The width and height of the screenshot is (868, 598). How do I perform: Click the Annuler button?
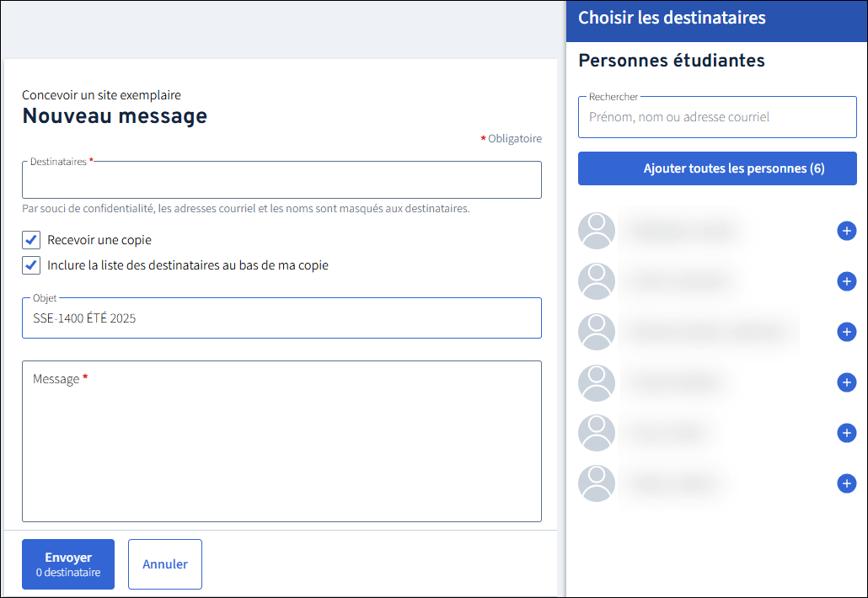165,564
